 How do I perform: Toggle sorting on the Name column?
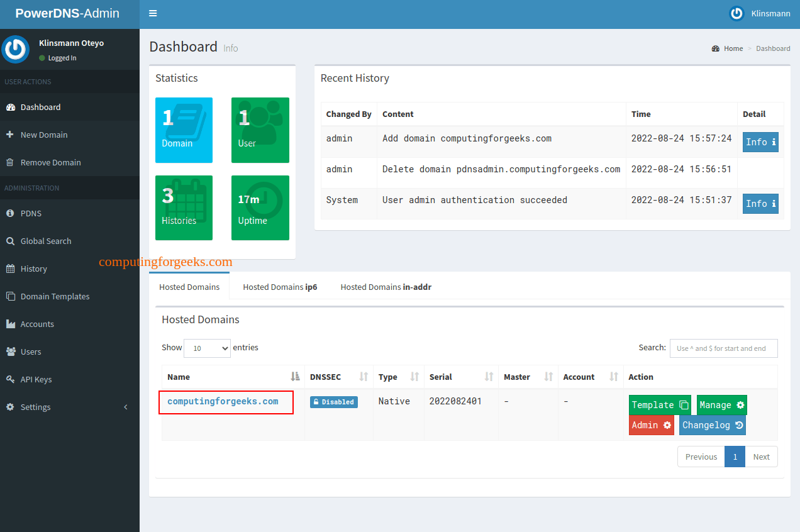coord(294,376)
